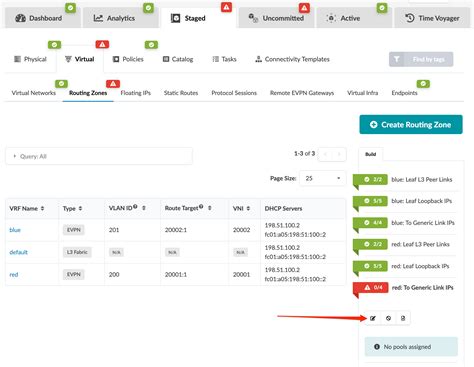The image size is (474, 367).
Task: Open the Virtual Networks tab
Action: coord(34,93)
